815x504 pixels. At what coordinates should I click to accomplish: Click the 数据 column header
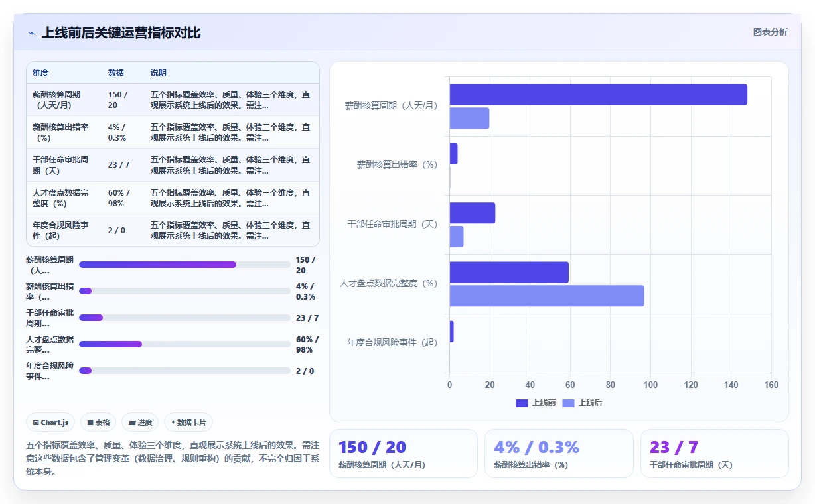116,73
